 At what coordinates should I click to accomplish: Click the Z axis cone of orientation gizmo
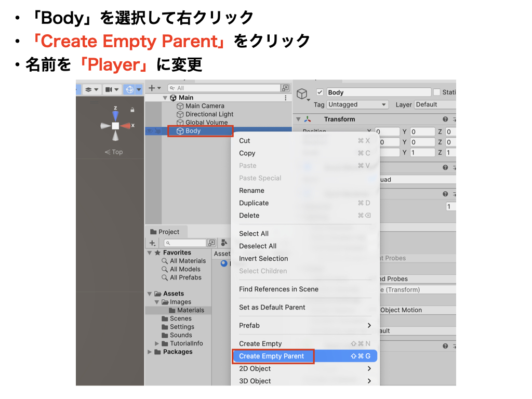pos(115,115)
